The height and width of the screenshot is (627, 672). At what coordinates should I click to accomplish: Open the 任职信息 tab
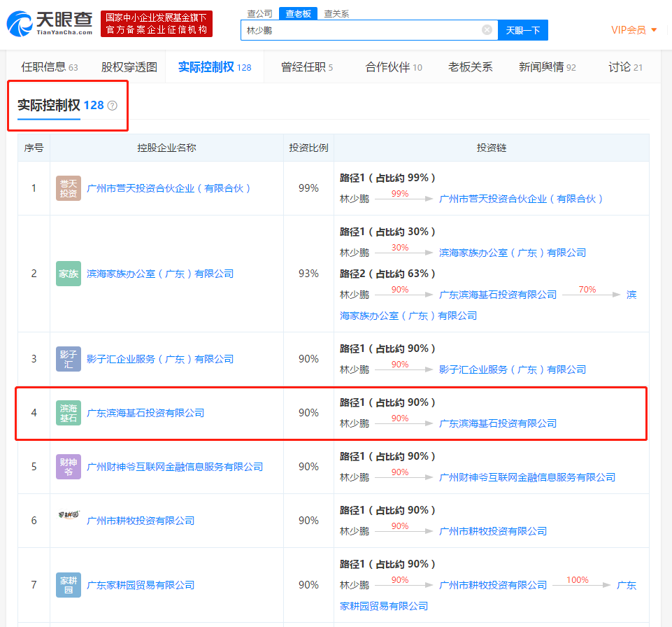49,67
